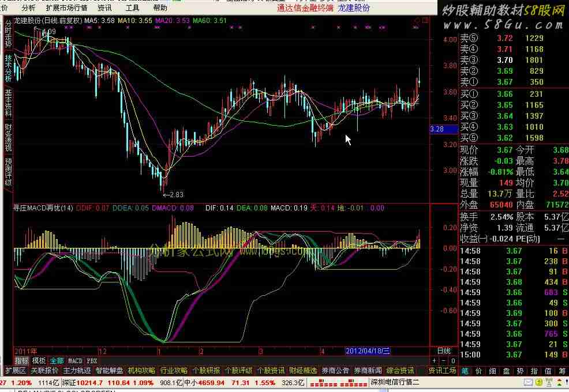Open 个股研报 tab

coord(206,371)
